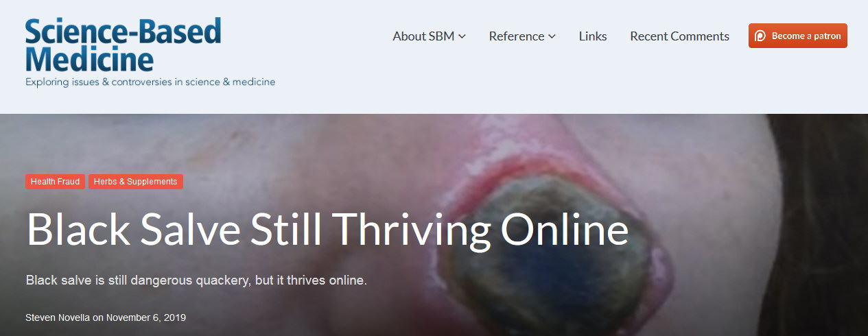
Task: Select the Herbs & Supplements category tag
Action: [136, 182]
